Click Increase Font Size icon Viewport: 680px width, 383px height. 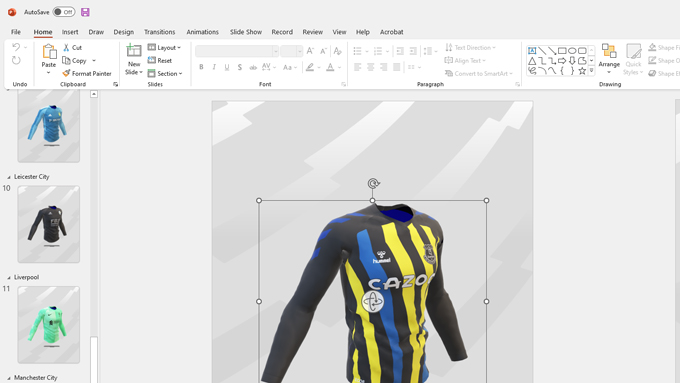click(x=310, y=51)
